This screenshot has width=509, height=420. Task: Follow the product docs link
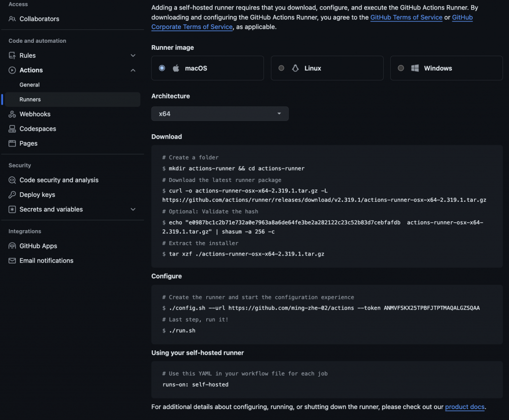click(464, 407)
